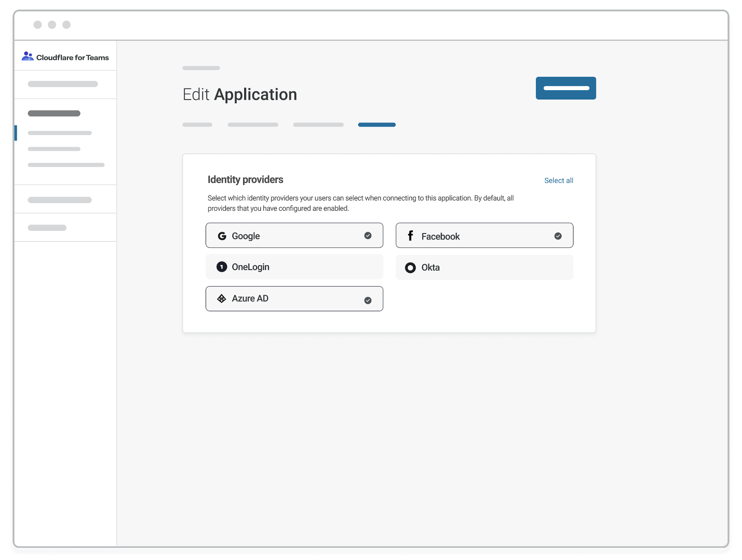Image resolution: width=742 pixels, height=560 pixels.
Task: Click the Okta ring icon
Action: click(410, 268)
